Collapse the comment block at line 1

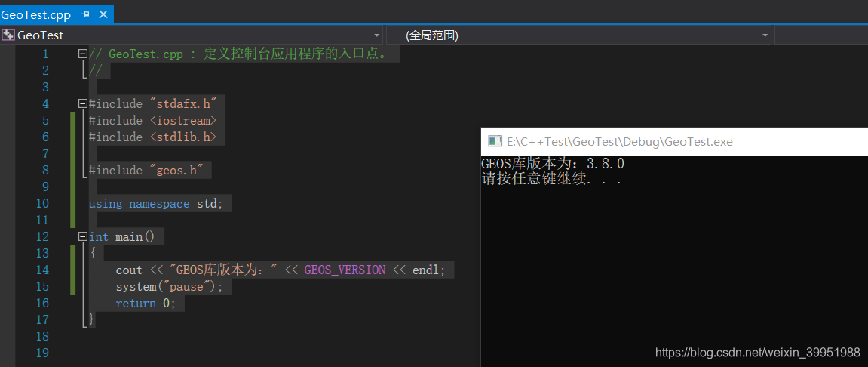83,54
